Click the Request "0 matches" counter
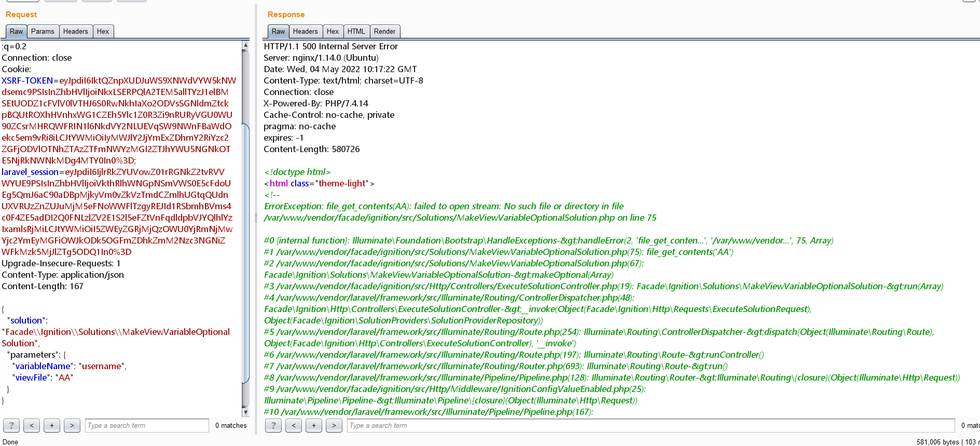 pyautogui.click(x=231, y=426)
